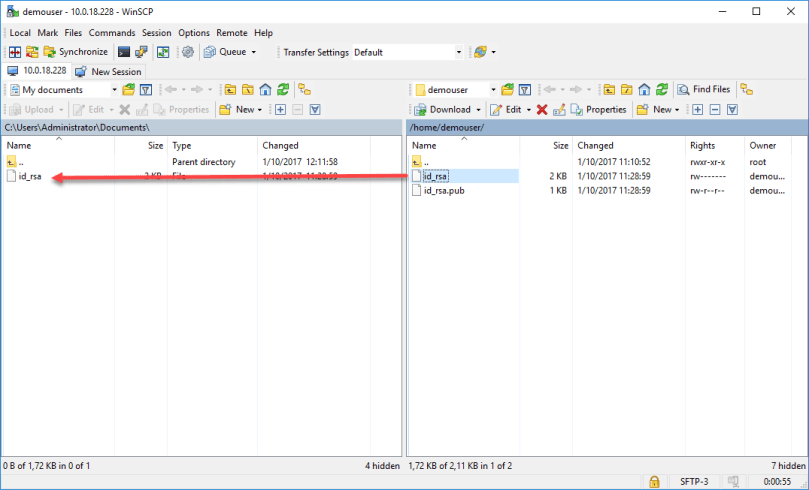Open the Transfer Settings Default combo box
Image resolution: width=809 pixels, height=490 pixels.
[408, 52]
